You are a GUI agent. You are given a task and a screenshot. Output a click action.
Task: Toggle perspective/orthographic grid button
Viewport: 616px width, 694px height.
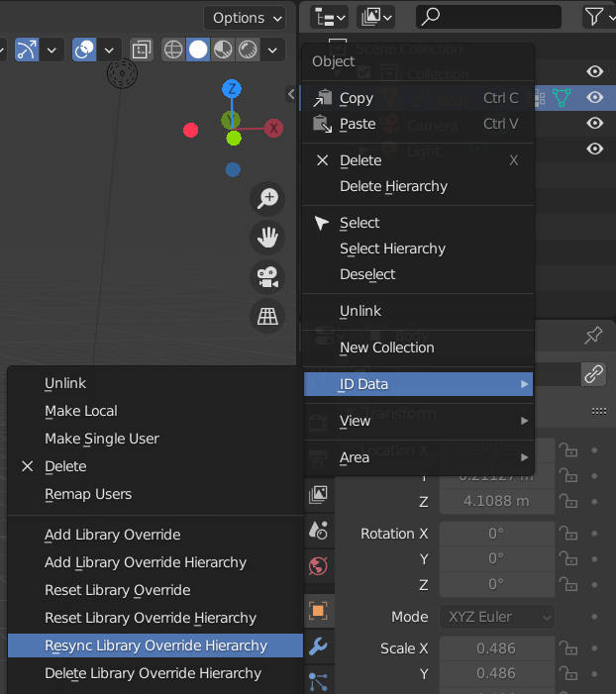pos(267,316)
